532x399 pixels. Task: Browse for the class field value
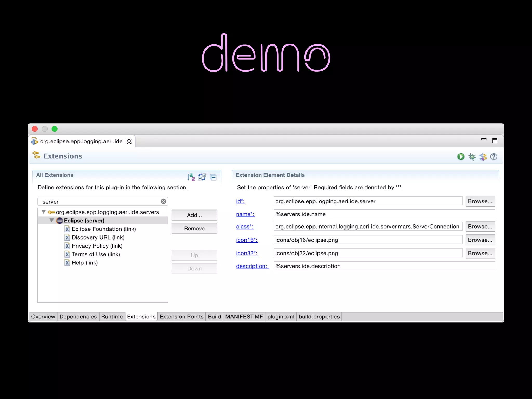pos(480,227)
